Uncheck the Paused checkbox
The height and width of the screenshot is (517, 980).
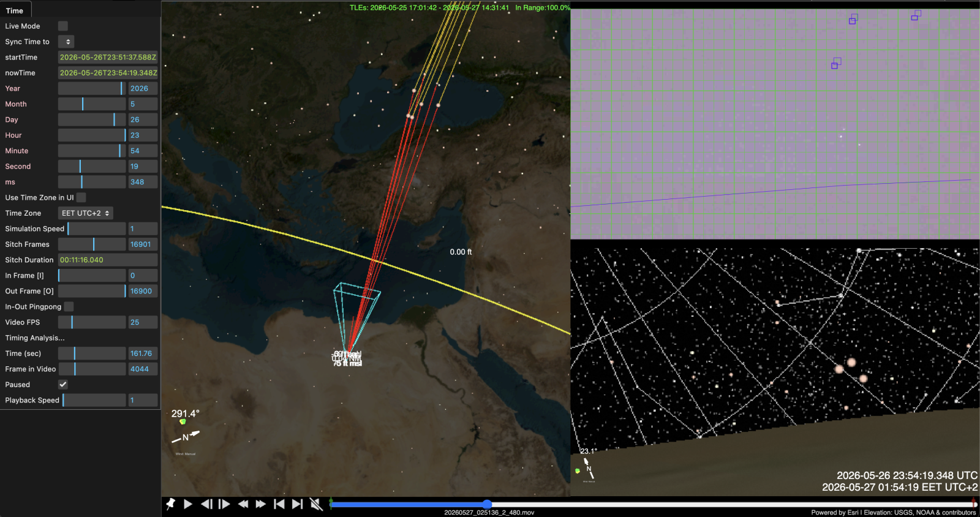(x=63, y=384)
